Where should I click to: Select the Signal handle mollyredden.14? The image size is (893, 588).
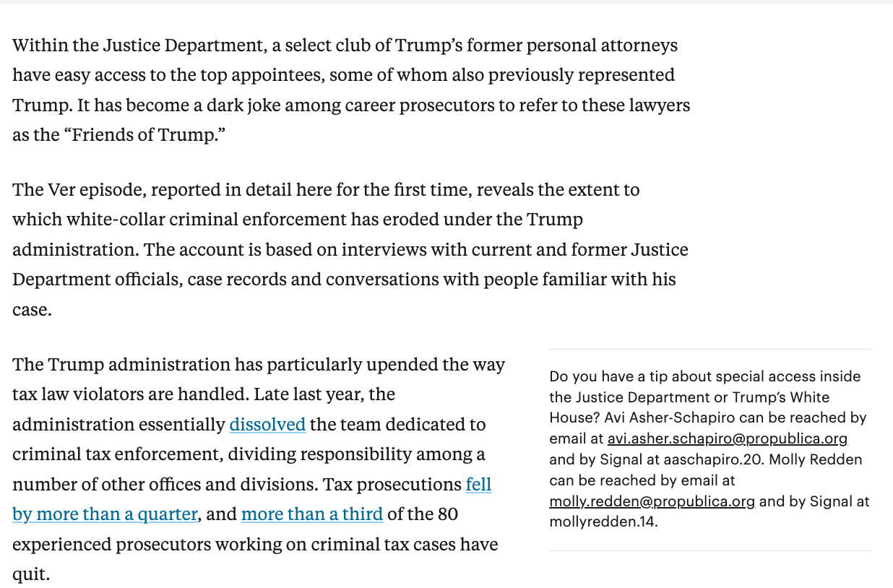[x=603, y=522]
